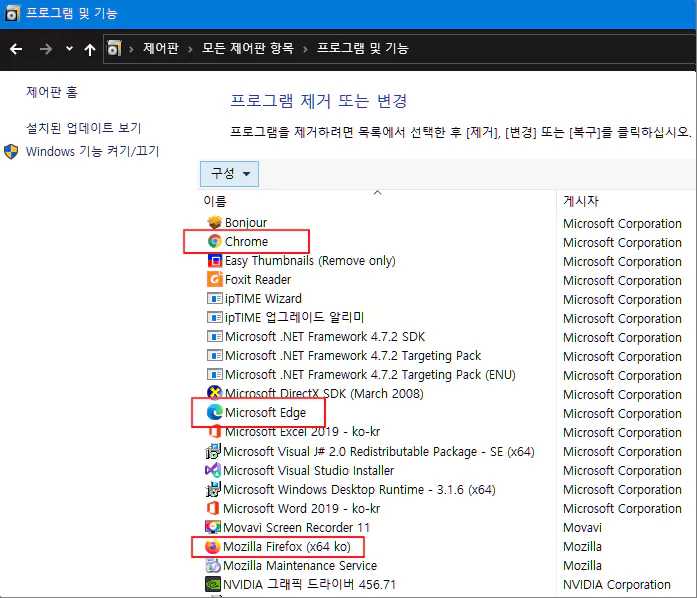This screenshot has width=697, height=598.
Task: Click the ipTIME 업그레이드 알리미 icon
Action: 215,317
